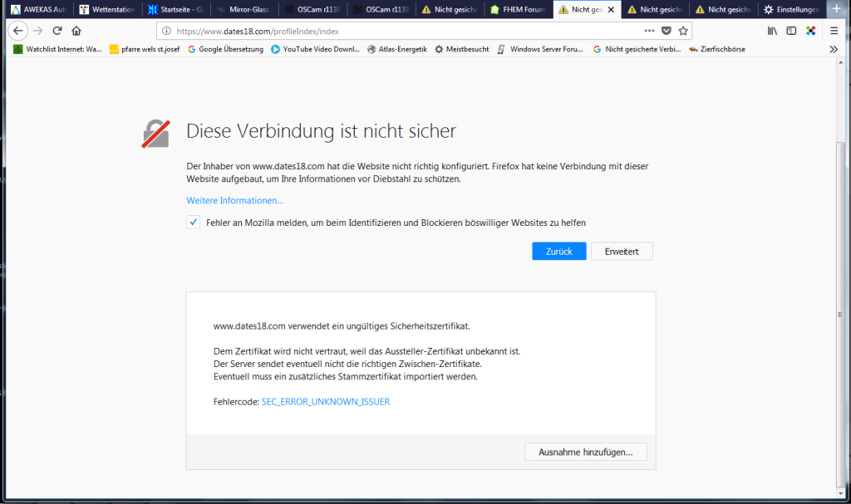The height and width of the screenshot is (504, 851).
Task: Open Google Übersetzung bookmark
Action: 225,49
